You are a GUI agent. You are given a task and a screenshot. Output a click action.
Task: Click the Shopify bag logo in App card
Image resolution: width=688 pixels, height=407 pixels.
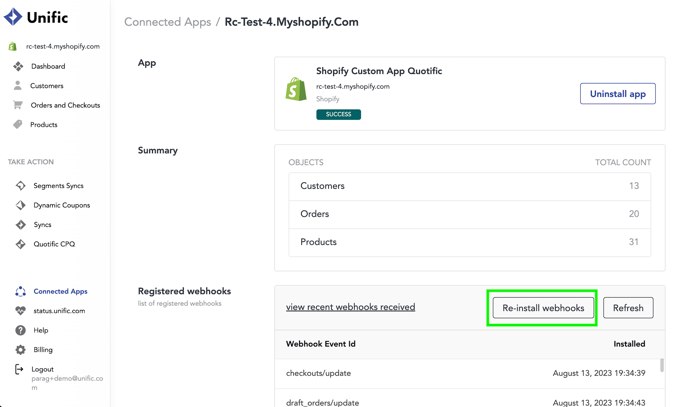pyautogui.click(x=296, y=89)
